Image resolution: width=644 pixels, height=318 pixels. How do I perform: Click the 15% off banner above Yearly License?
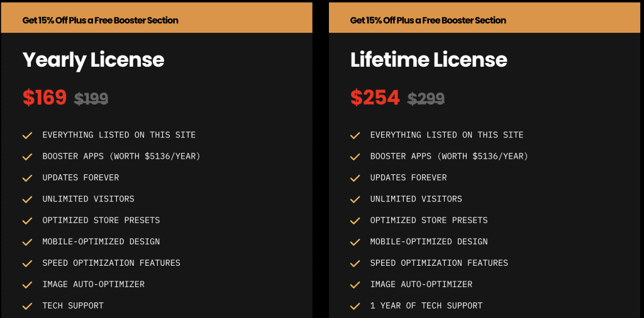(101, 20)
